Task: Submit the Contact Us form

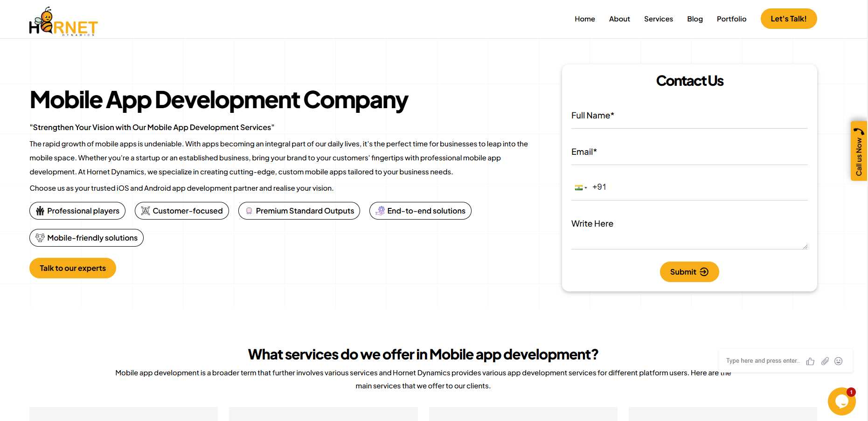Action: pos(689,272)
